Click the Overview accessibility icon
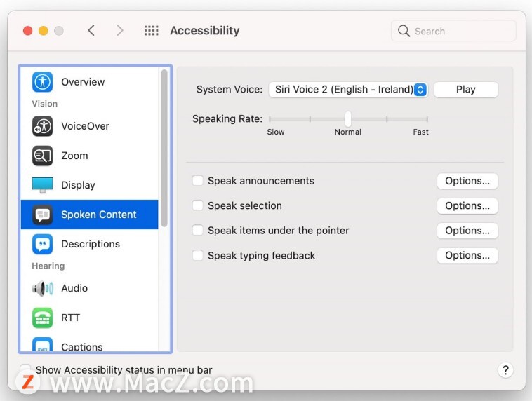 (x=42, y=82)
